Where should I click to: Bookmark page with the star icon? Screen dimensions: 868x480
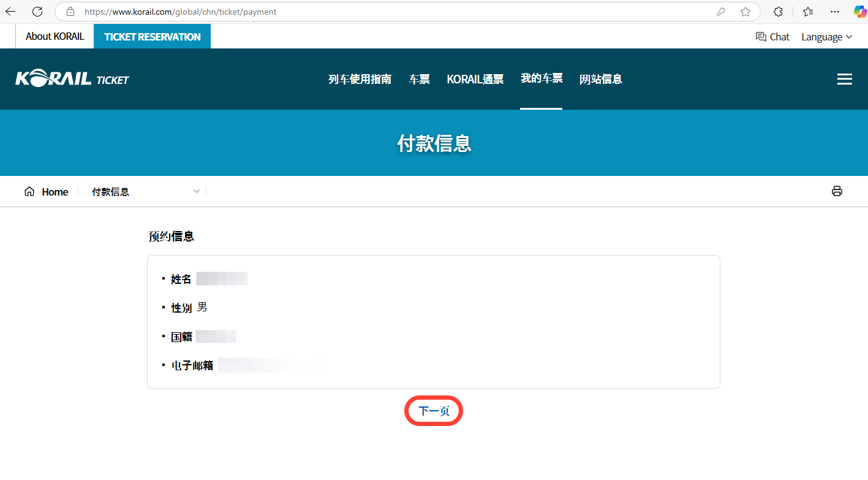pyautogui.click(x=745, y=12)
